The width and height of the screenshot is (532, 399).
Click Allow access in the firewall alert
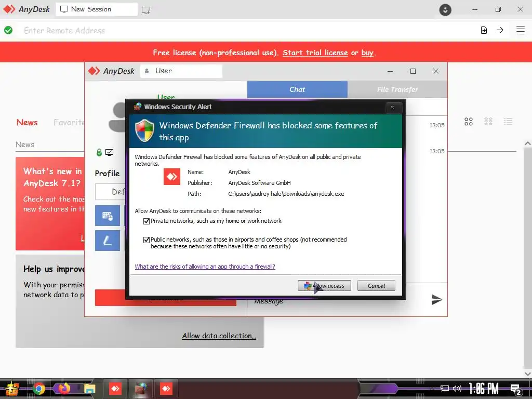[324, 286]
